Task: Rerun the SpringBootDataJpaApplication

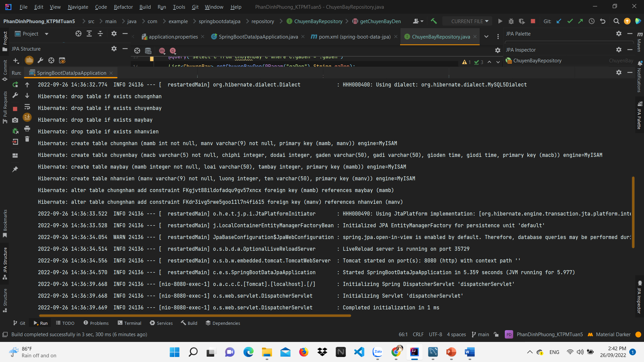Action: click(x=15, y=85)
